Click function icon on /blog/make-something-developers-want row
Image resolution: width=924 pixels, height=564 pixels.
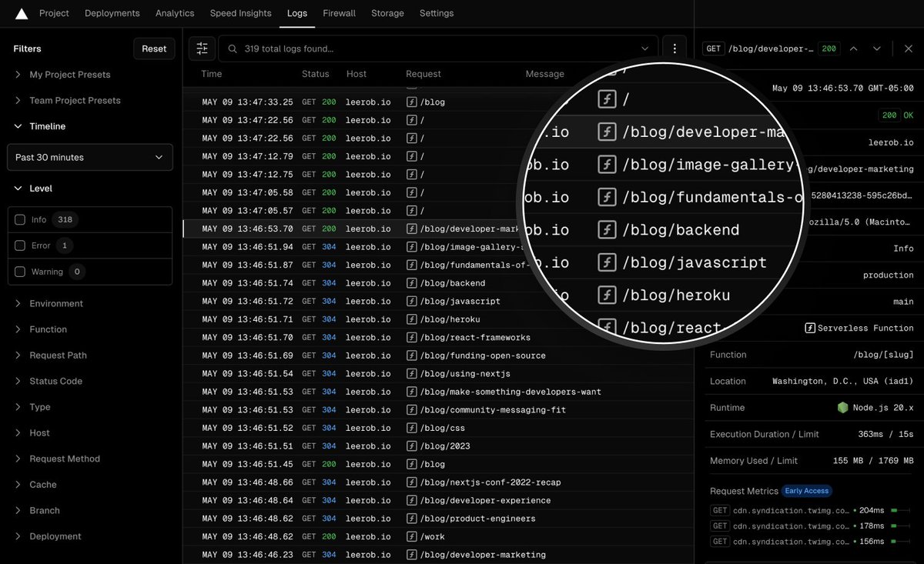pos(411,392)
